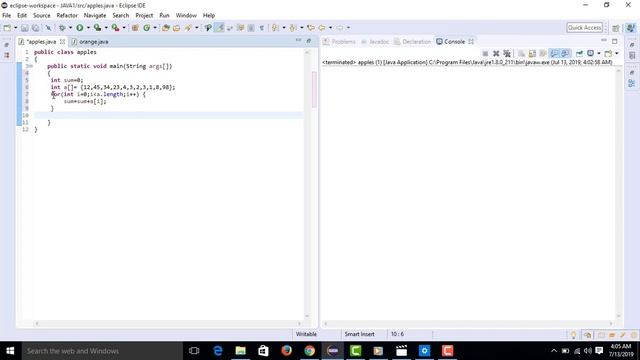Click Last Edit Location icon
This screenshot has width=640, height=360.
coord(311,28)
